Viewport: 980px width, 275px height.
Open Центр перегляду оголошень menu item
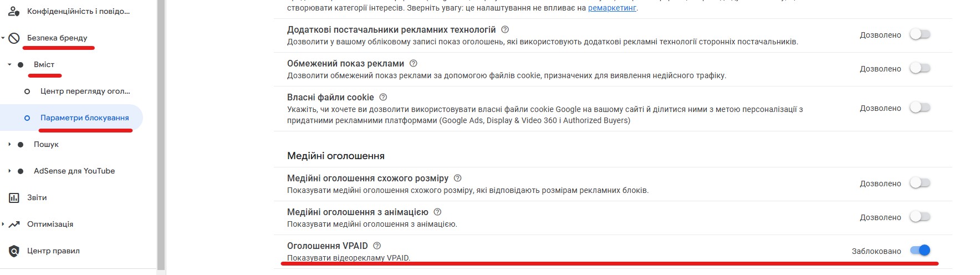point(85,91)
